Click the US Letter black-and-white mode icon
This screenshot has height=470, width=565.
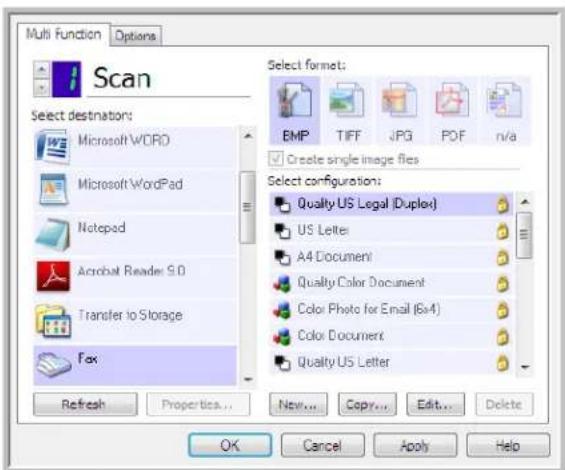282,231
